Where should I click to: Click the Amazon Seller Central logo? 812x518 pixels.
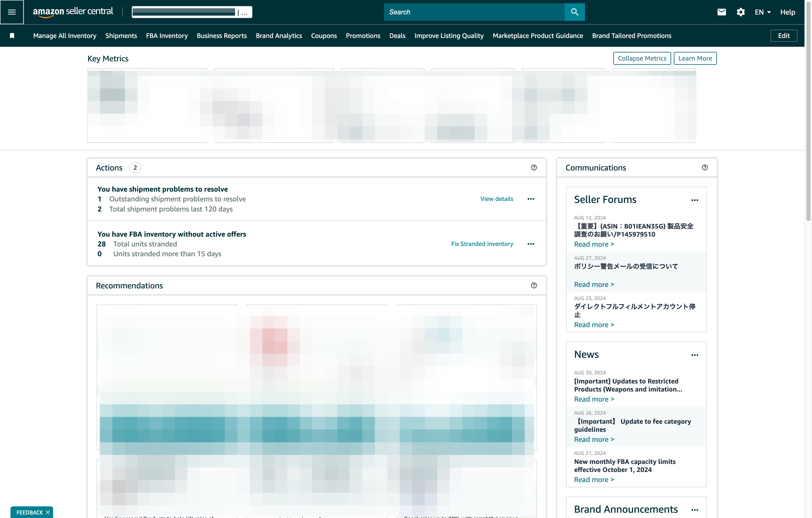(x=73, y=12)
